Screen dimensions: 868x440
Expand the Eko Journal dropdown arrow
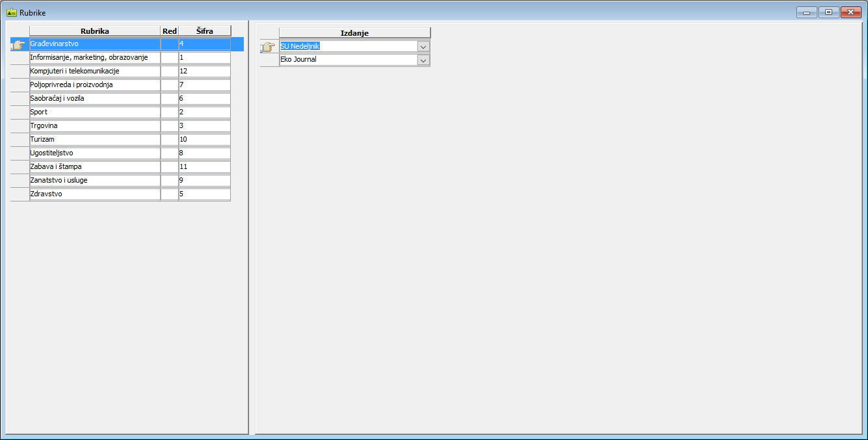423,60
